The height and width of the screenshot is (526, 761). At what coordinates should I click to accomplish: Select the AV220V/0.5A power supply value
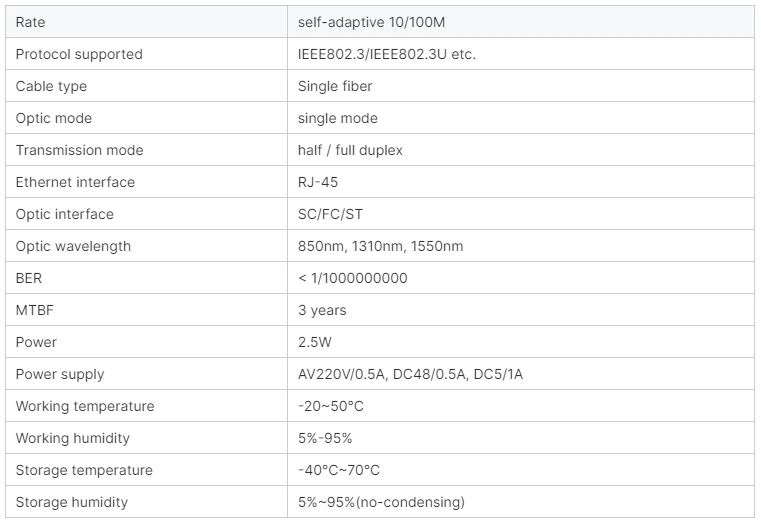[411, 374]
